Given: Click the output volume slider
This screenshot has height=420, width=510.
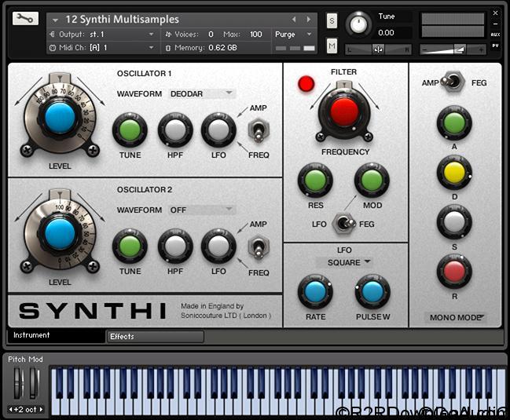Looking at the screenshot, I should (453, 49).
